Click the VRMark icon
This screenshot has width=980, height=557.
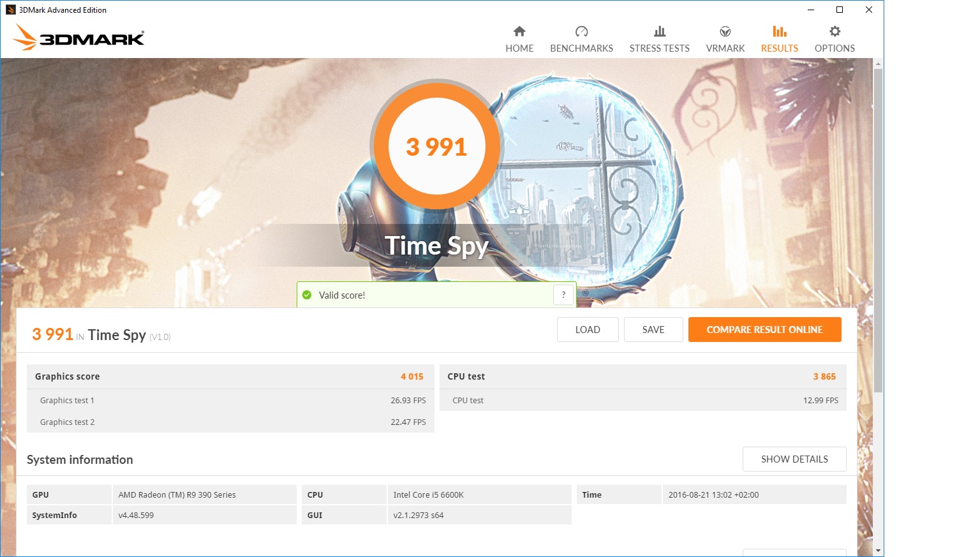725,31
